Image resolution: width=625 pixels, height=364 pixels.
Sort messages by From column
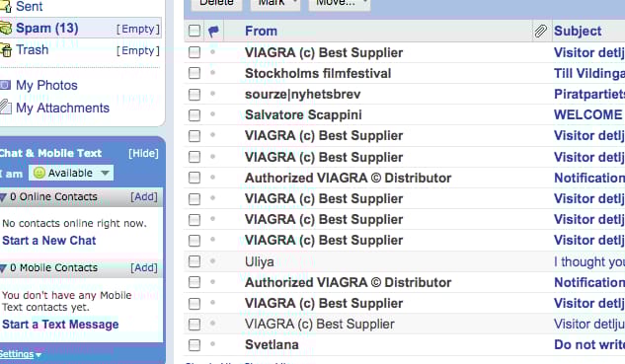261,31
